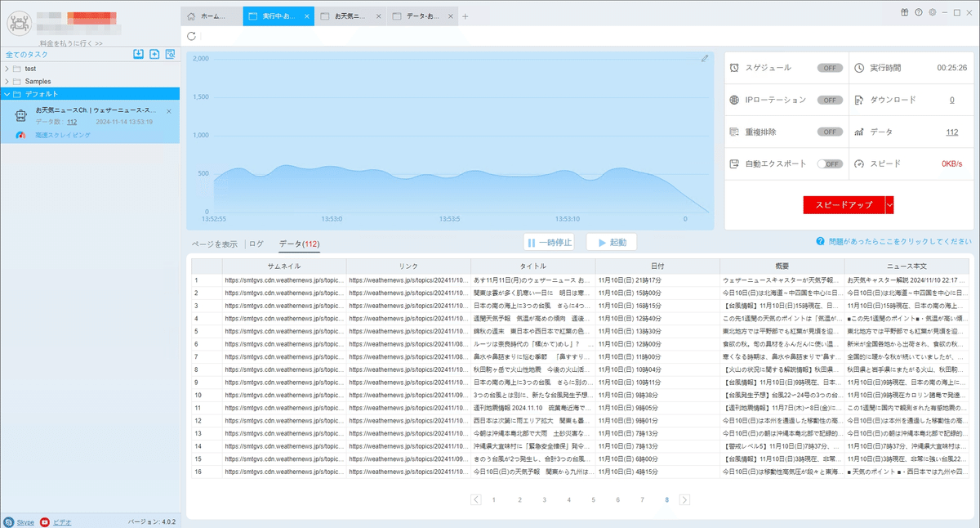Click the refresh icon below the tabs
The width and height of the screenshot is (980, 528).
(x=191, y=36)
